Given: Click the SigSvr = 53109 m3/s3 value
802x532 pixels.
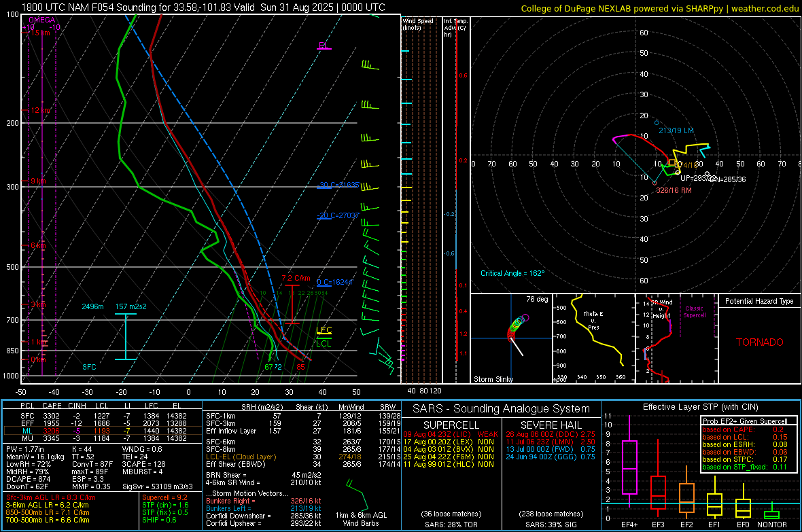Looking at the screenshot, I should click(x=158, y=486).
